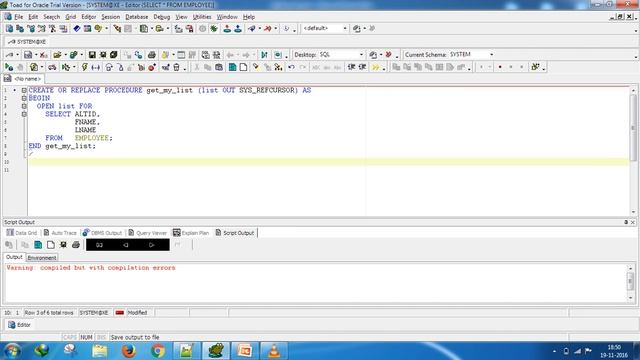This screenshot has height=360, width=640.
Task: Open the Utilities menu
Action: (x=202, y=17)
